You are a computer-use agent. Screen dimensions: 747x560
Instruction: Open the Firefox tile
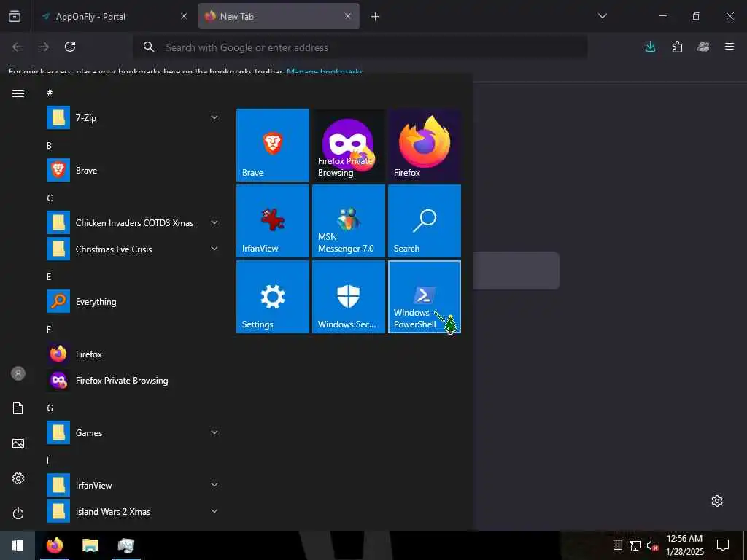tap(425, 145)
